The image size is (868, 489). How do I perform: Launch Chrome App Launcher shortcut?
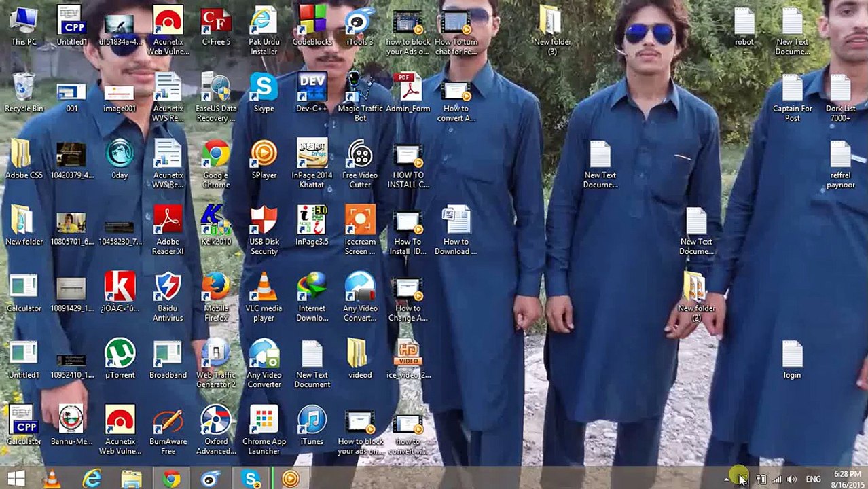point(264,431)
